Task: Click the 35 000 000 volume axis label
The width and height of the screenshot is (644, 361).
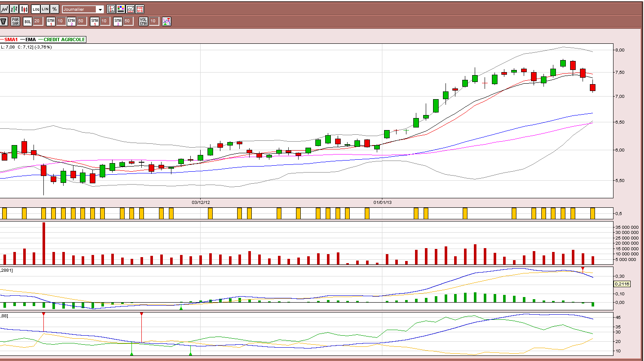Action: (x=627, y=227)
